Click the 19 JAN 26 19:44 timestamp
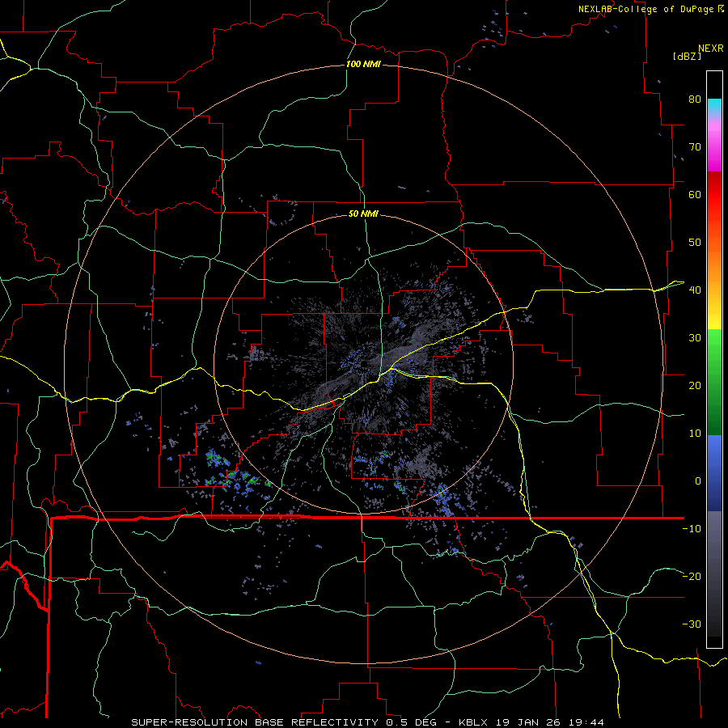The image size is (728, 728). [x=549, y=722]
